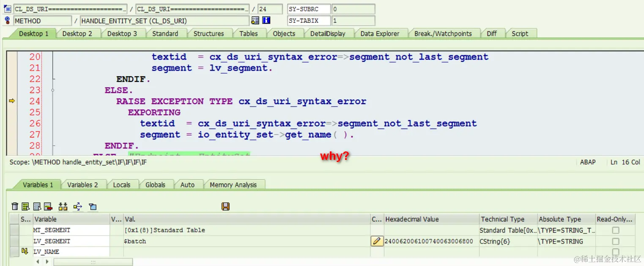
Task: Click the Val. column header
Action: (247, 219)
